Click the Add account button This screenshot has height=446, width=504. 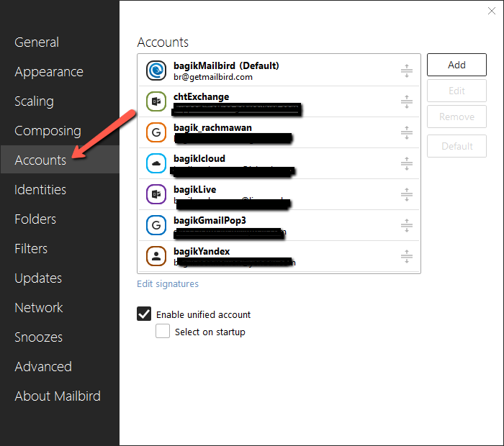[456, 65]
